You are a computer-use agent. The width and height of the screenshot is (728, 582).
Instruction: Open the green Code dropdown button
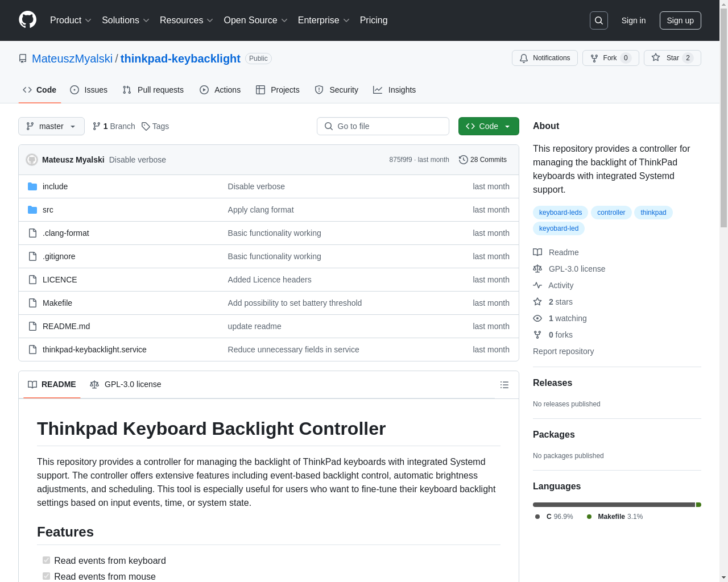click(x=489, y=126)
